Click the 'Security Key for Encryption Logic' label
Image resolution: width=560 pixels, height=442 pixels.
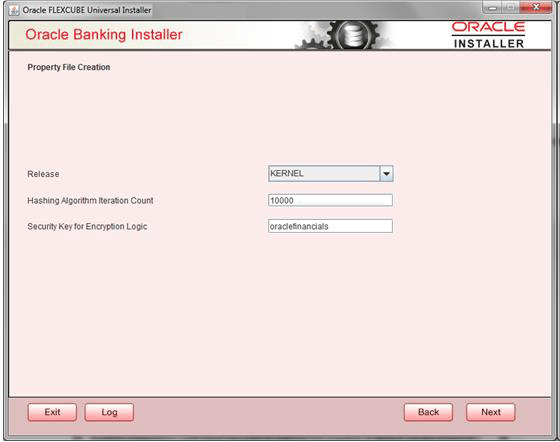point(87,226)
